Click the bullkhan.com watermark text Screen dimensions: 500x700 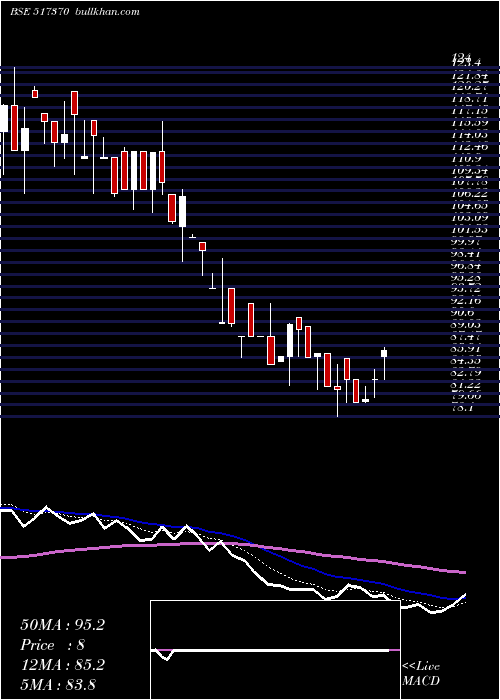tap(108, 12)
